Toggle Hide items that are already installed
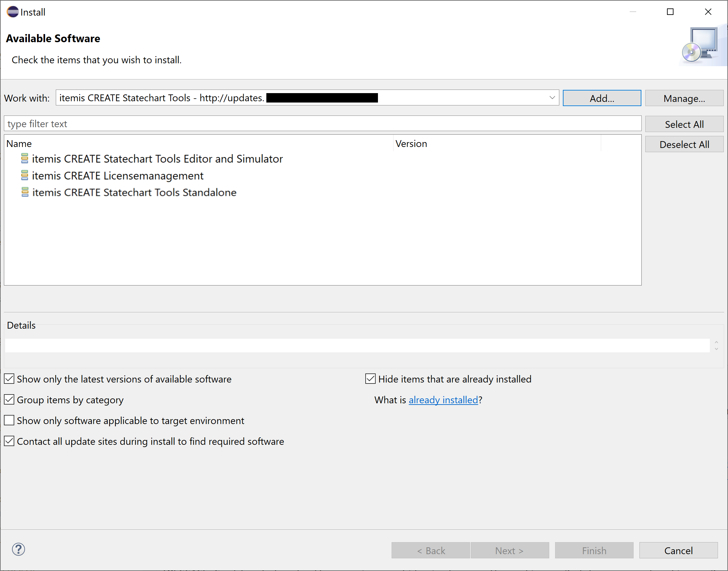The image size is (728, 571). coord(370,379)
